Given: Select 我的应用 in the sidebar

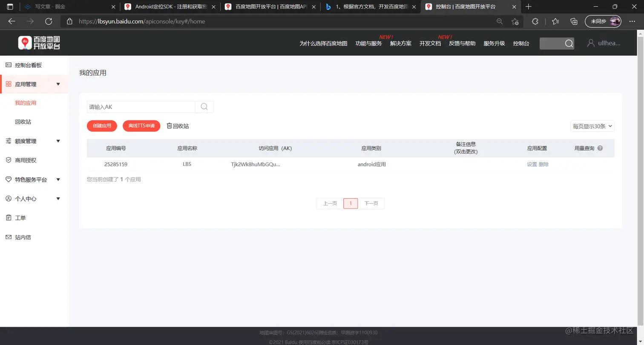Looking at the screenshot, I should [26, 103].
